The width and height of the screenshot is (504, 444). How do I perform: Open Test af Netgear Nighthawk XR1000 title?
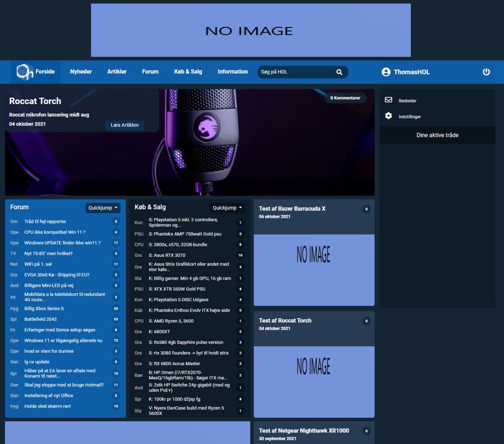pos(304,431)
